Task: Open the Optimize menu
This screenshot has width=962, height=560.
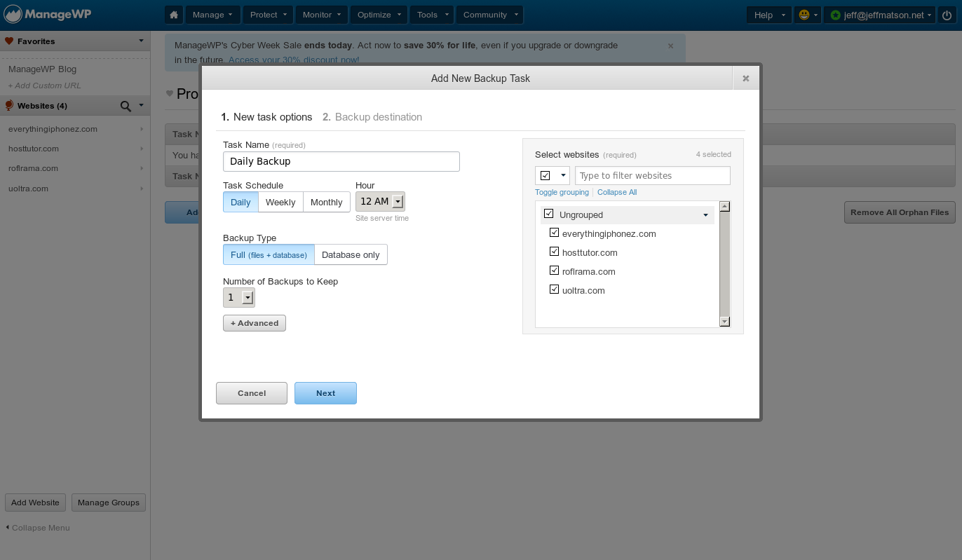Action: tap(379, 15)
